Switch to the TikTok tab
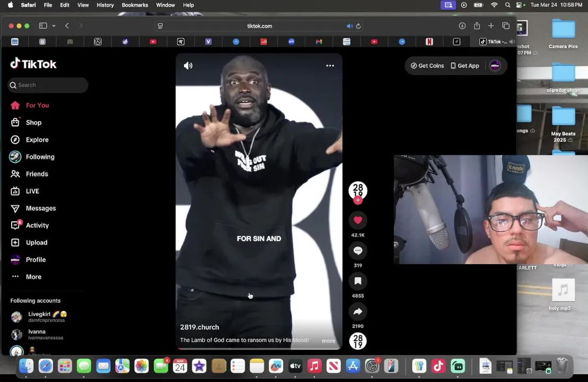Image resolution: width=588 pixels, height=382 pixels. coord(494,42)
